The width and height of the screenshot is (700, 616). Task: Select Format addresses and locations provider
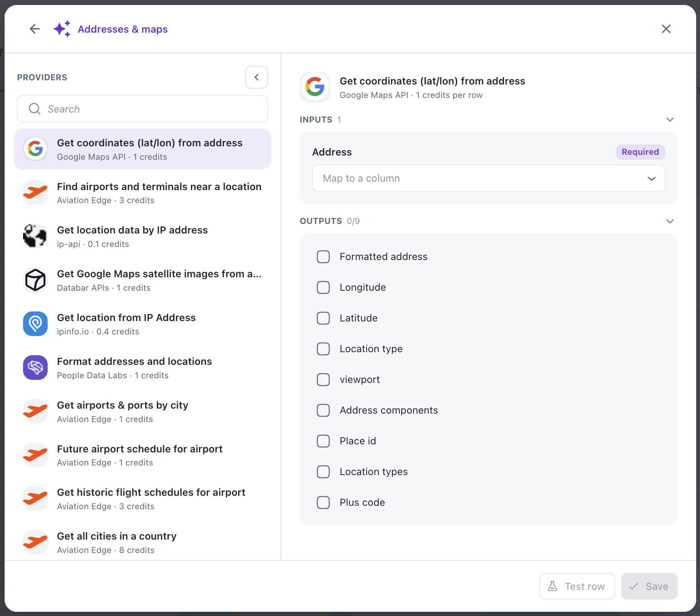tap(143, 368)
